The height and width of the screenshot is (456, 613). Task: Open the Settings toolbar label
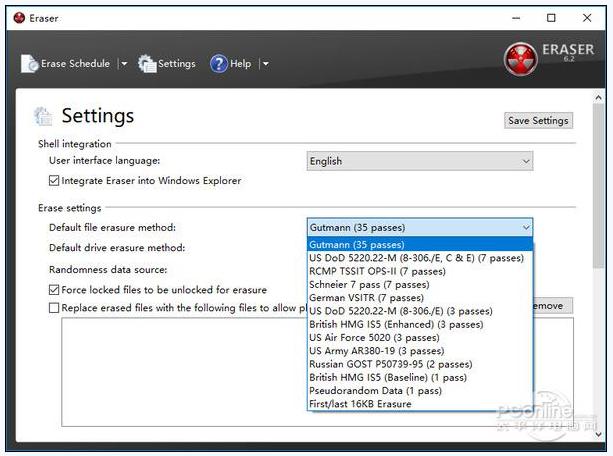177,63
